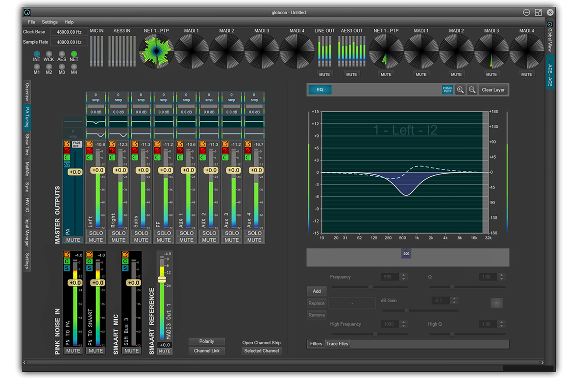
Task: Switch to the Overview side tab
Action: (x=27, y=92)
